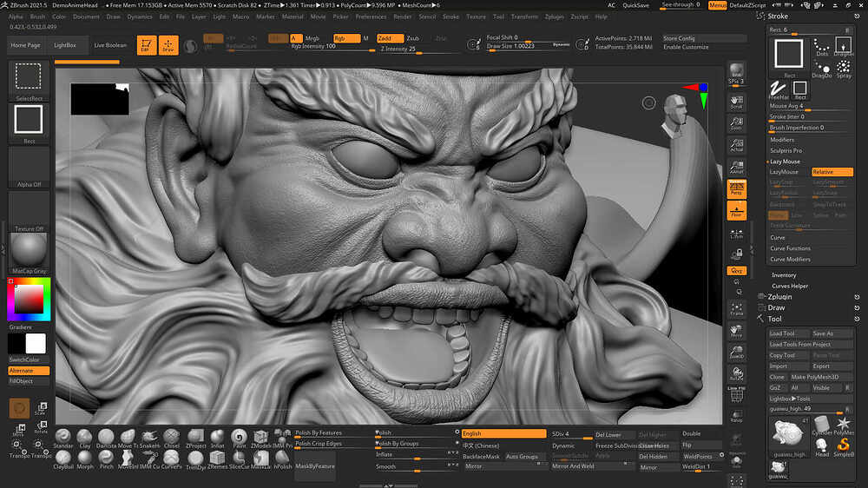Open the SelectRect brush picker

coord(29,81)
